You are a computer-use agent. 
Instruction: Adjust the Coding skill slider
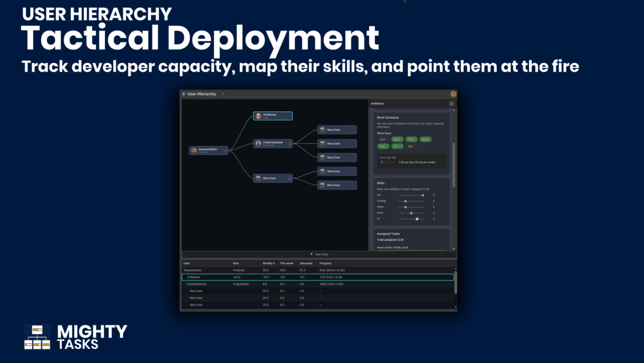pyautogui.click(x=411, y=201)
